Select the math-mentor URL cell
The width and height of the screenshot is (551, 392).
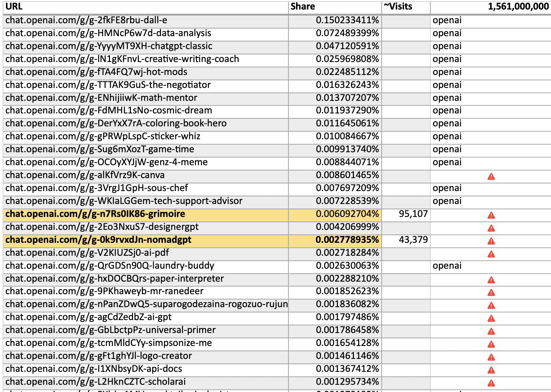146,99
